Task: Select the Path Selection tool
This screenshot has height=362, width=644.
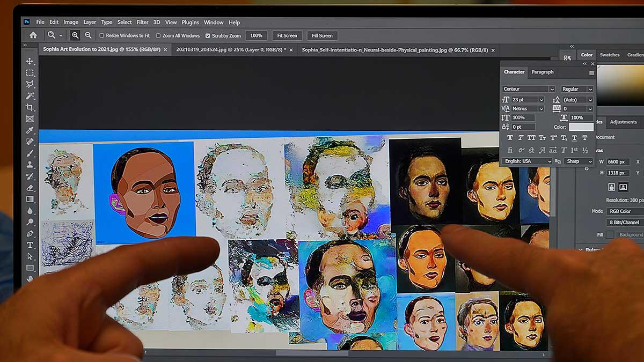Action: (x=30, y=256)
